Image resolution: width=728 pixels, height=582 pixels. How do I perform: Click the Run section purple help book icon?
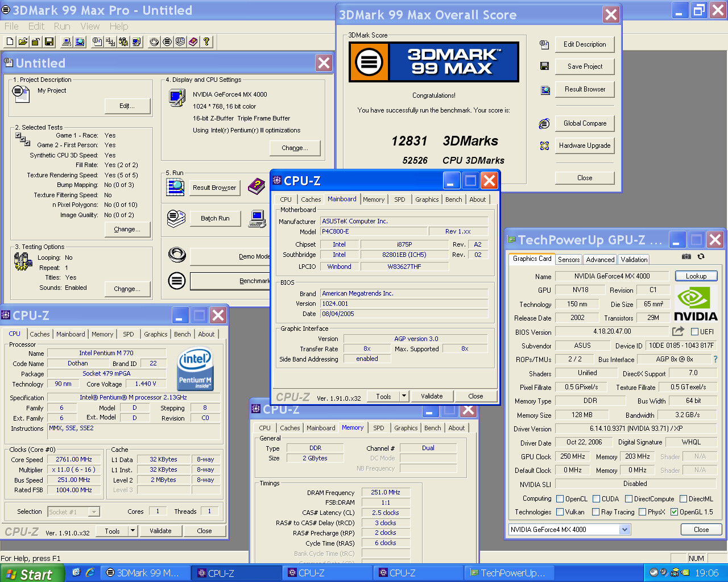tap(257, 186)
